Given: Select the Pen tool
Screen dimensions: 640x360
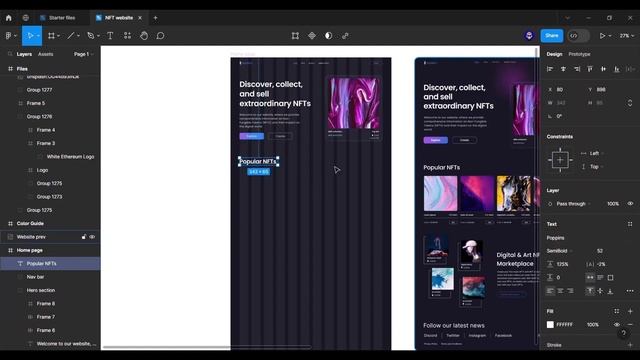Looking at the screenshot, I should (91, 36).
